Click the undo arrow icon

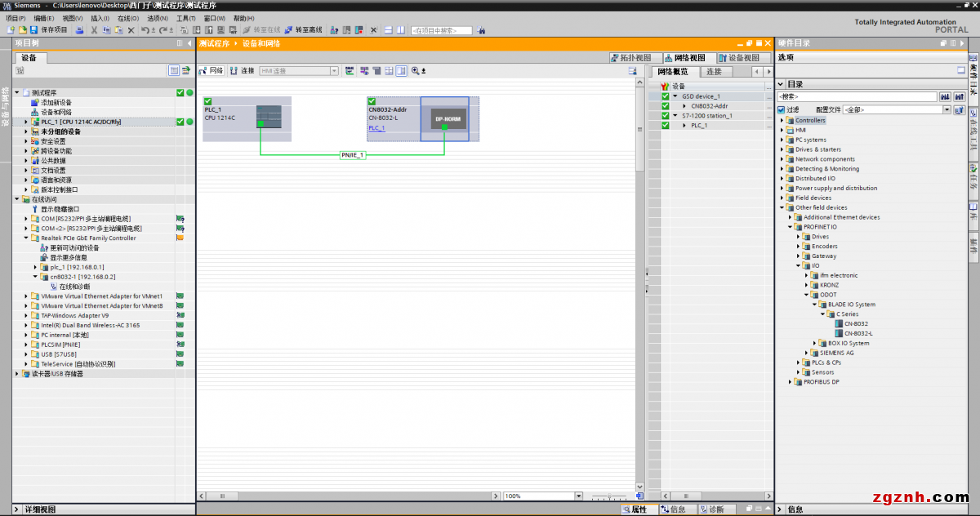tap(145, 30)
